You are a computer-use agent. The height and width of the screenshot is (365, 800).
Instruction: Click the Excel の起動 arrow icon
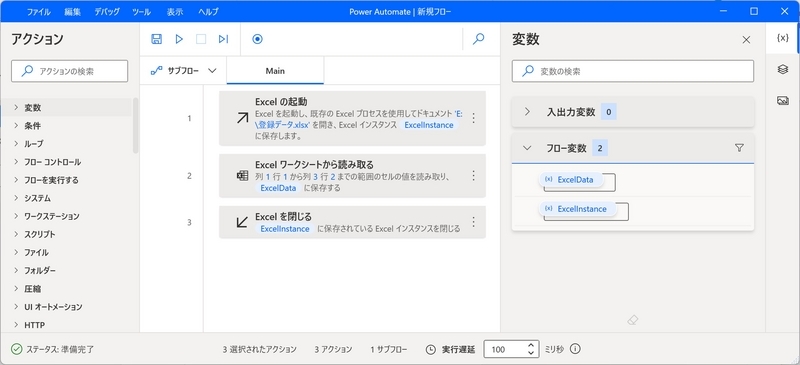[x=242, y=118]
